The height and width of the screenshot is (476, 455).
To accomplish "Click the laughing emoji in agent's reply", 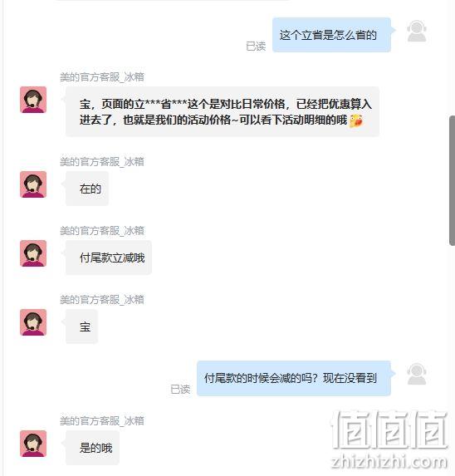I will (356, 120).
